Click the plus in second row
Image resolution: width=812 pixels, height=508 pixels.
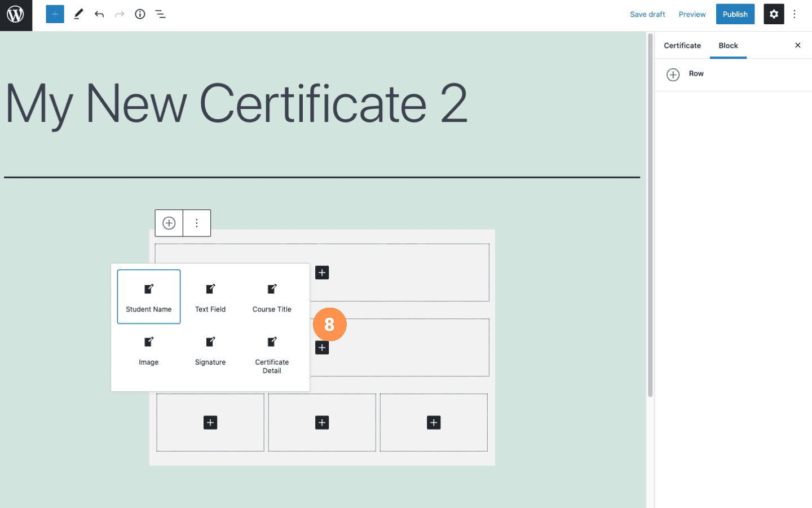(322, 348)
